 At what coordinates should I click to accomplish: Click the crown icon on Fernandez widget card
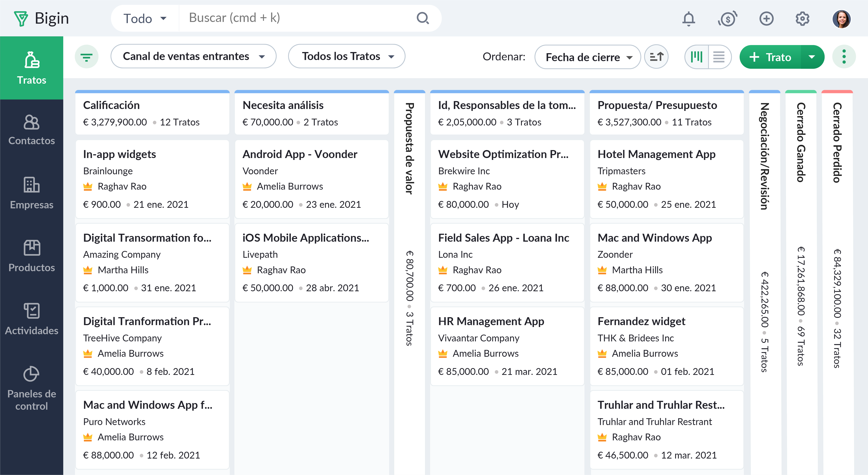coord(602,354)
